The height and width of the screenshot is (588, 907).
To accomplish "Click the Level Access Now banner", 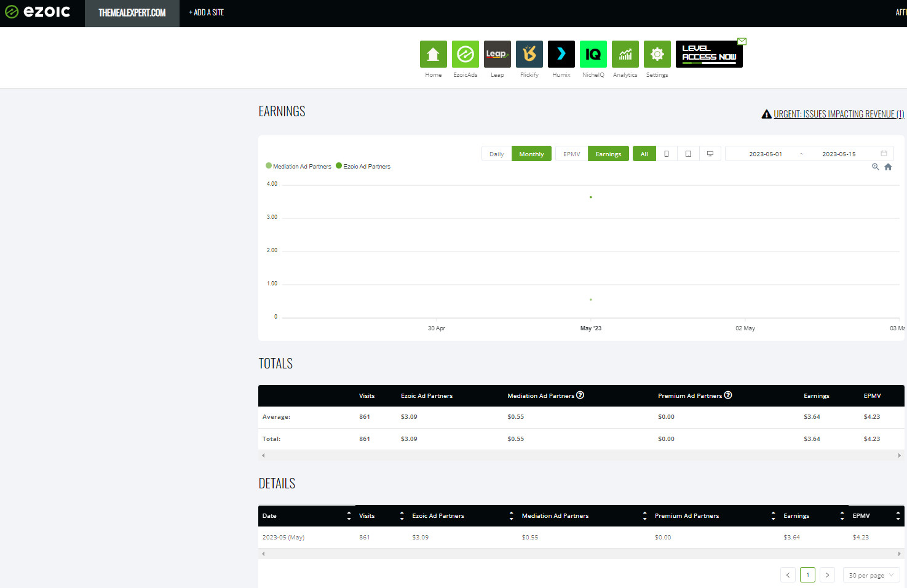I will [x=709, y=54].
